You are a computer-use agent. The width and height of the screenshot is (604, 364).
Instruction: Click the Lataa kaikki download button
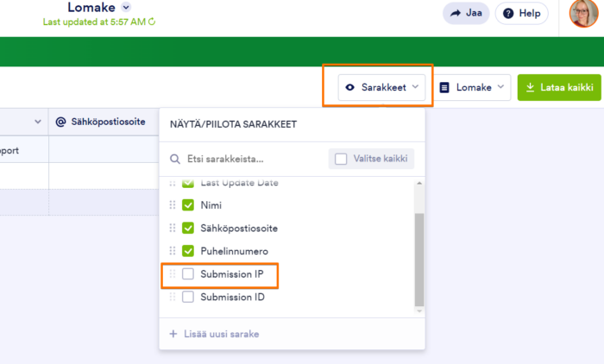coord(559,87)
